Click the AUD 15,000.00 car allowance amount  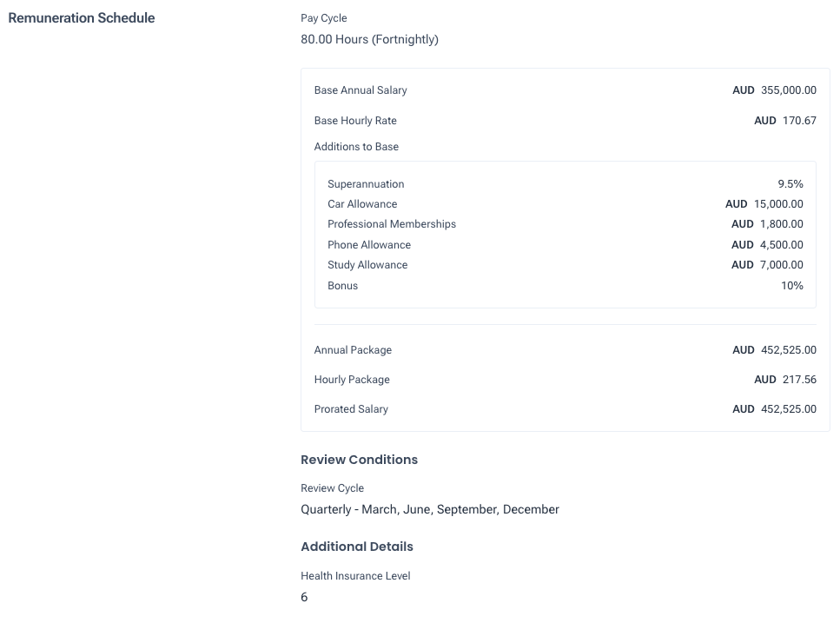(x=764, y=204)
